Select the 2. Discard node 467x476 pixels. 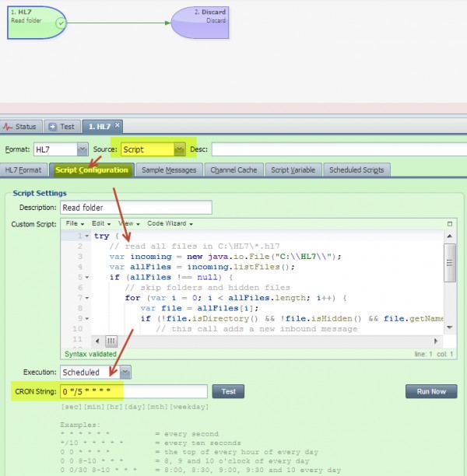click(x=200, y=23)
